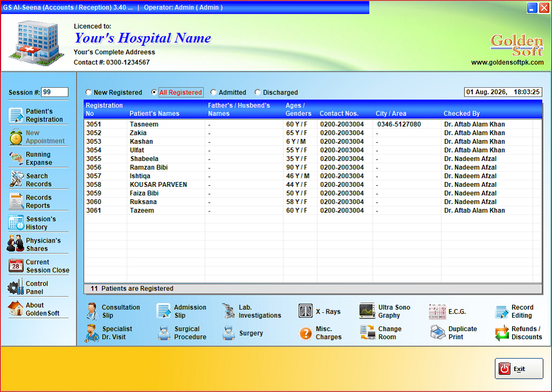Open Duplicate Print printer icon
Viewport: 552px width, 392px height.
click(x=438, y=332)
